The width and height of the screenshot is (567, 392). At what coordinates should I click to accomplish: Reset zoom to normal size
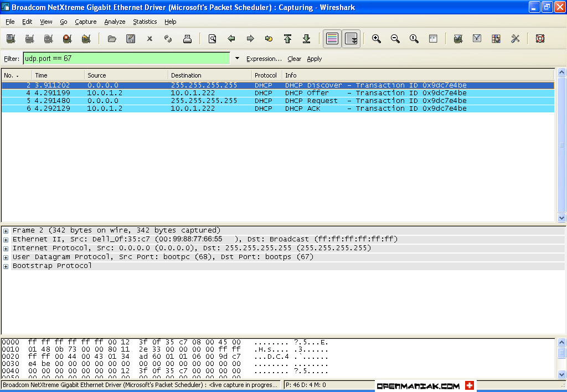(414, 39)
